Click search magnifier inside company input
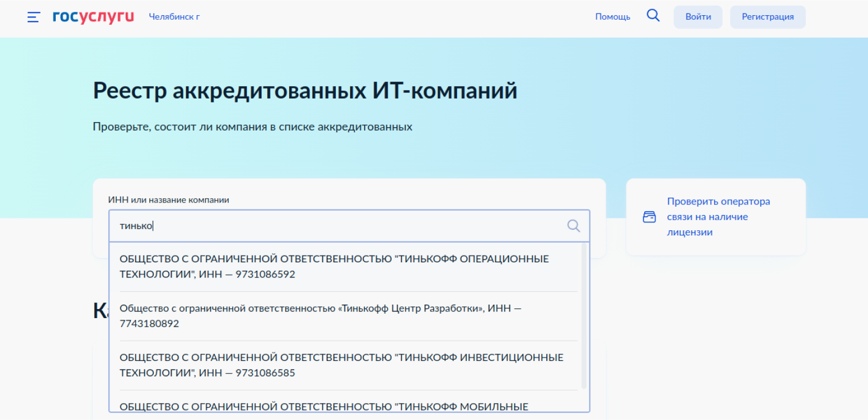This screenshot has height=420, width=868. (x=573, y=226)
